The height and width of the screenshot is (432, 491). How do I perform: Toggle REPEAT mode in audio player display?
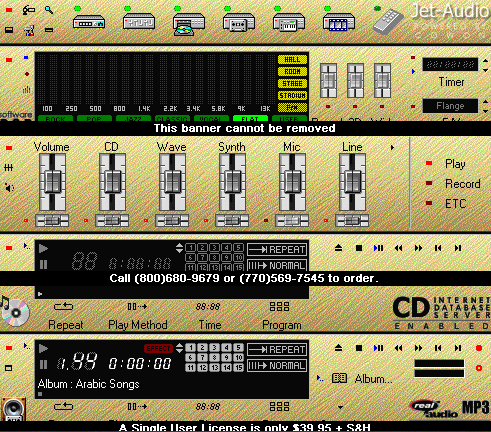tap(277, 350)
